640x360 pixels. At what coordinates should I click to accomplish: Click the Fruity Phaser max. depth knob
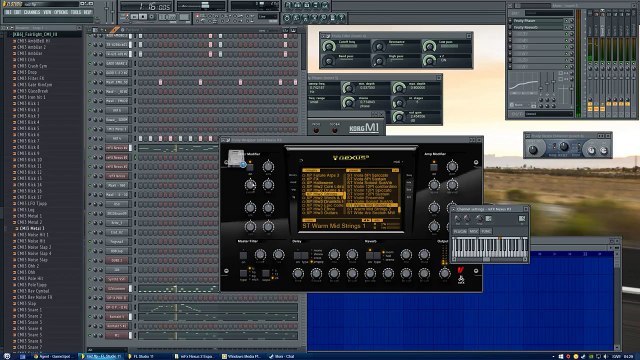tap(398, 88)
